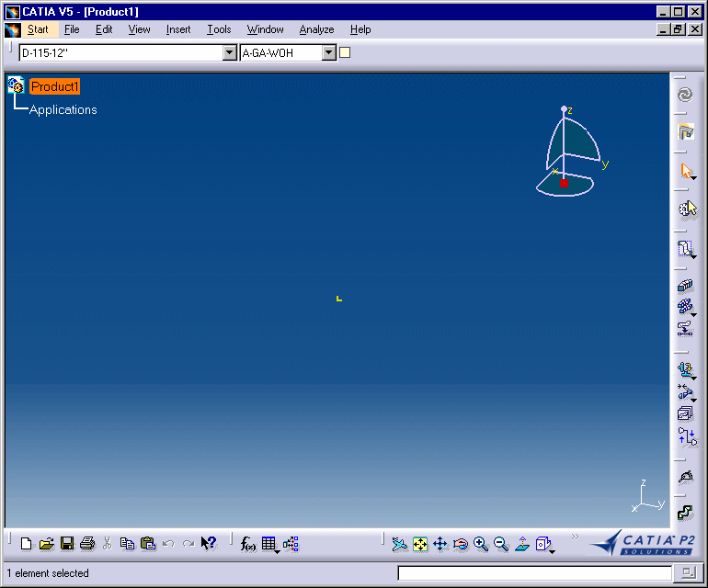Screen dimensions: 708x588
Task: Open the Insert menu
Action: tap(178, 29)
